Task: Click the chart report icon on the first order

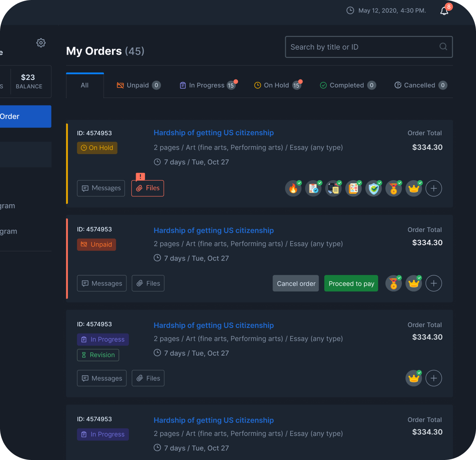Action: (354, 188)
